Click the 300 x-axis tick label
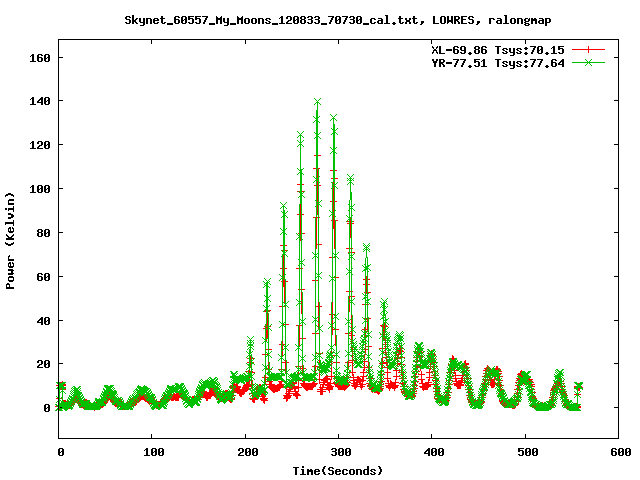This screenshot has height=480, width=640. (x=341, y=452)
